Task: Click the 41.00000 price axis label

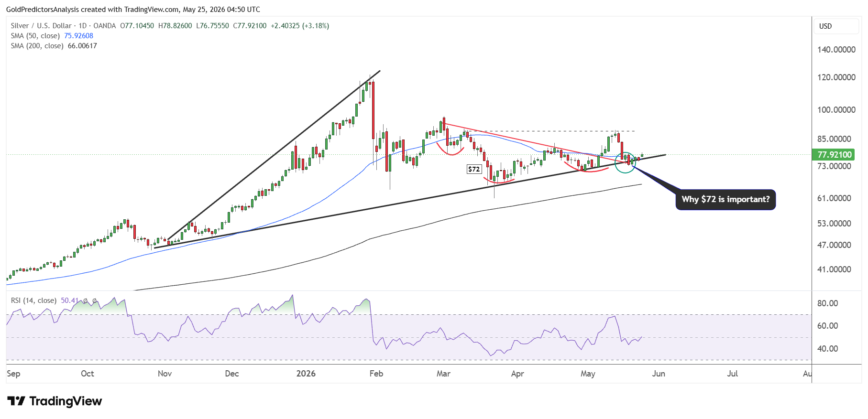Action: (834, 269)
